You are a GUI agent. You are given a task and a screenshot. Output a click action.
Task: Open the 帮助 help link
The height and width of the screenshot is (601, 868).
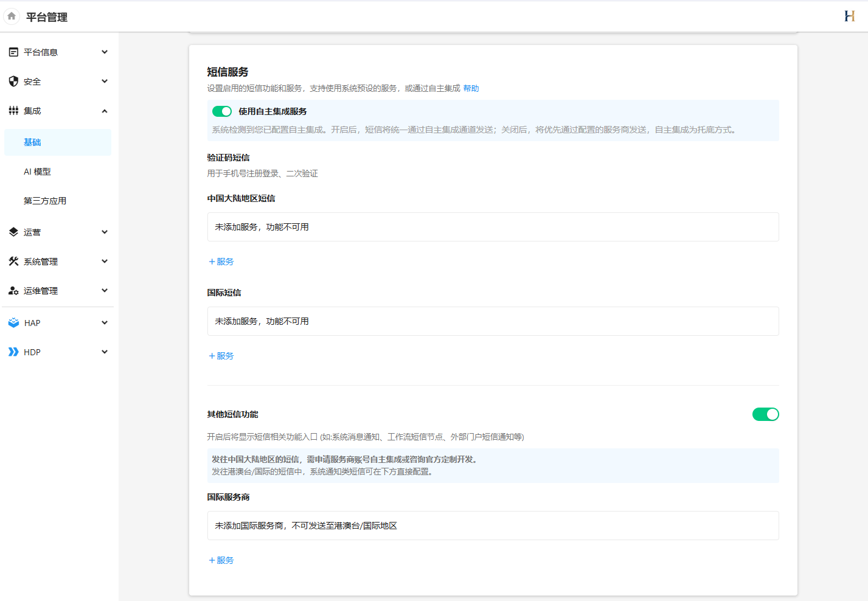pos(471,88)
